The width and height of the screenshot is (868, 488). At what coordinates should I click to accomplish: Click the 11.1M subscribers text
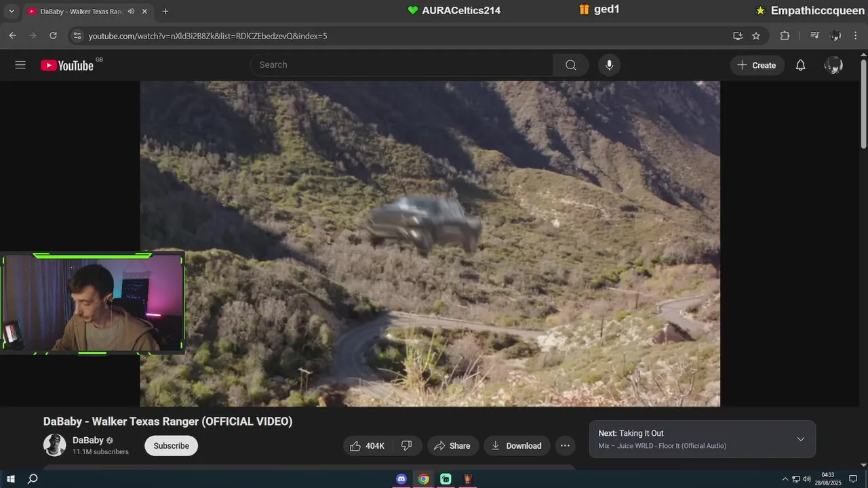[100, 452]
